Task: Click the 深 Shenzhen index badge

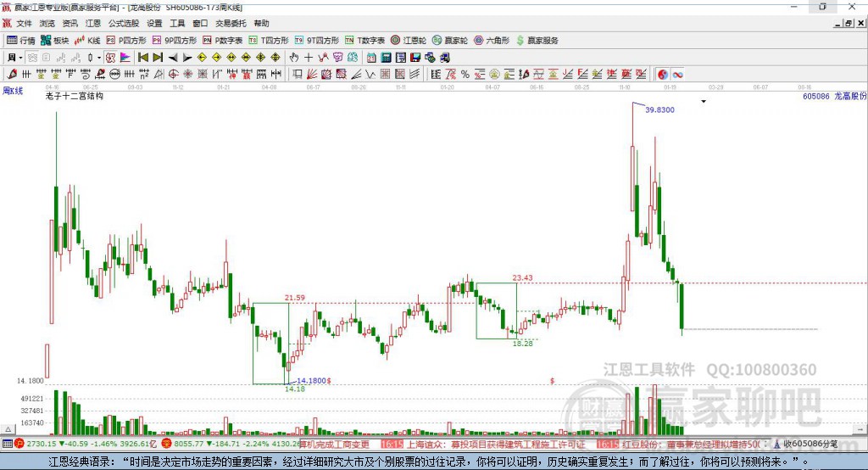Action: (167, 444)
